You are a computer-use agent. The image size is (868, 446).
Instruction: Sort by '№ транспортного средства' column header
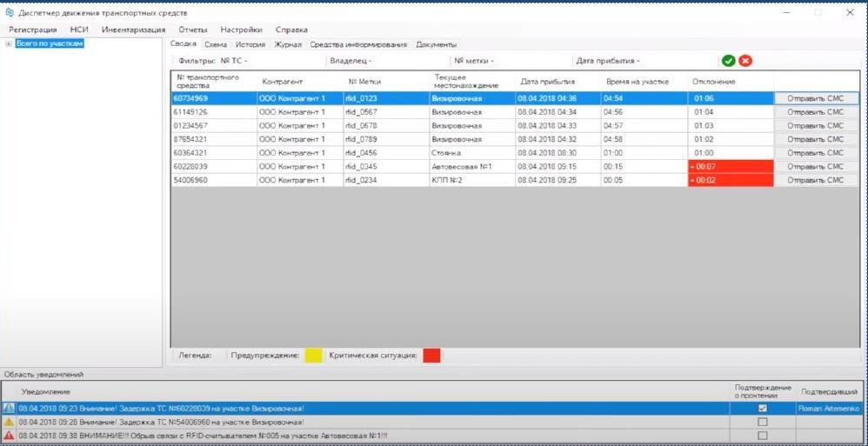(x=214, y=82)
